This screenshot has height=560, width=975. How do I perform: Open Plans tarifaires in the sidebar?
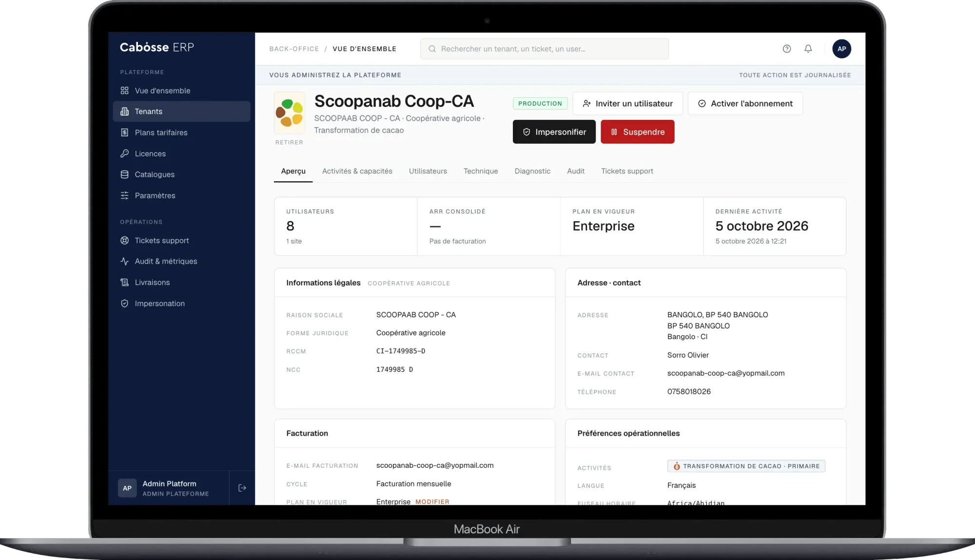coord(181,133)
